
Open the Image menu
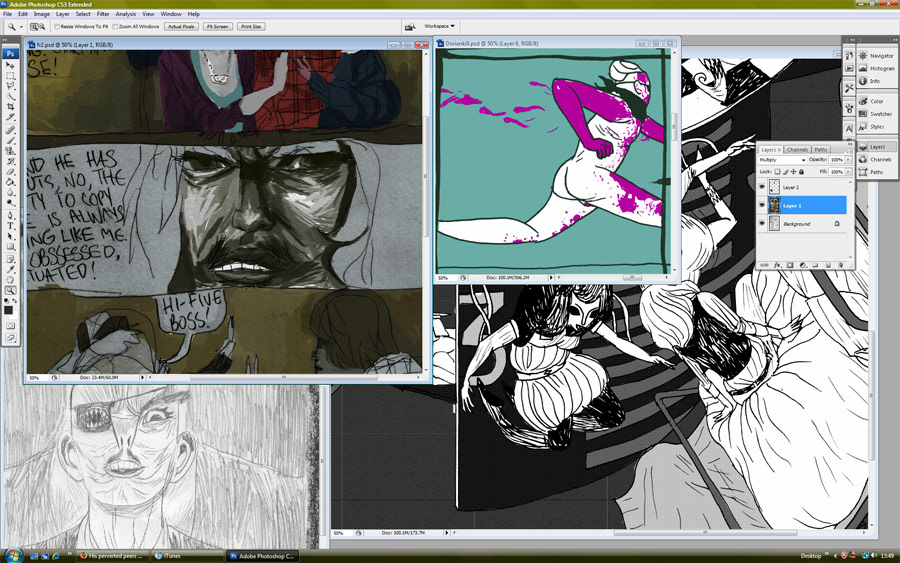point(41,14)
